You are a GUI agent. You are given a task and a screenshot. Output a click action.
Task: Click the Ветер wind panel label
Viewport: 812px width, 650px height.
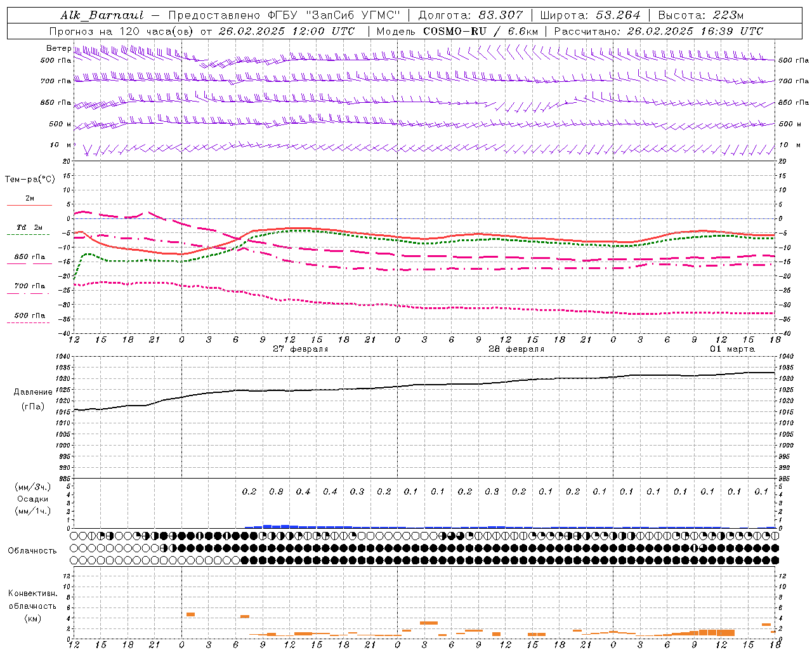click(x=59, y=48)
